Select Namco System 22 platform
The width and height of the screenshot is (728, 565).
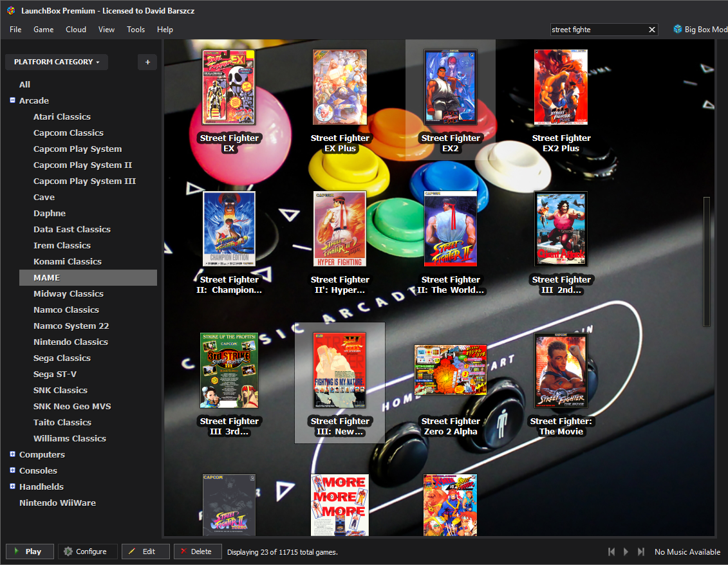(x=71, y=326)
